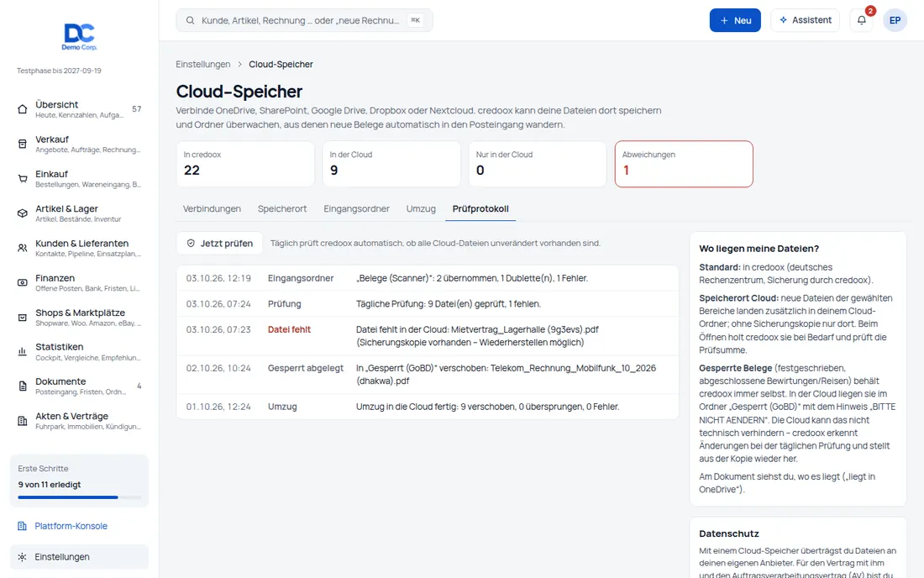Click the Jetzt prüfen button
Image resolution: width=924 pixels, height=578 pixels.
click(x=219, y=244)
